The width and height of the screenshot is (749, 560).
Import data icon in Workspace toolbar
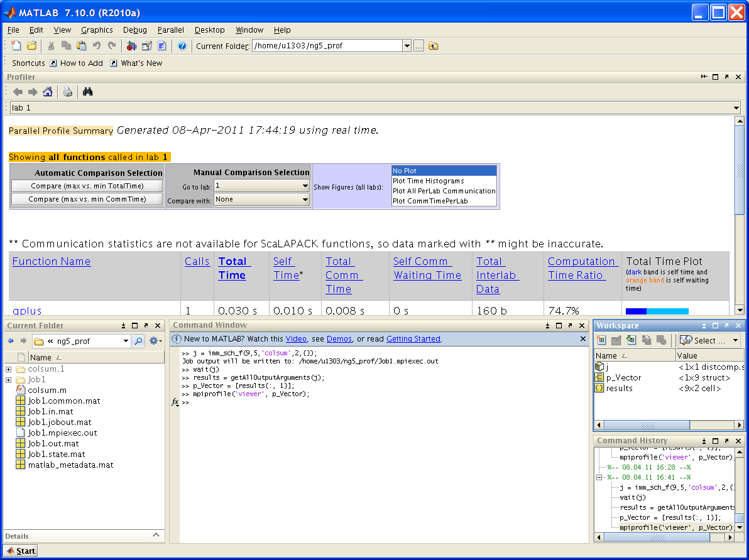pyautogui.click(x=631, y=340)
